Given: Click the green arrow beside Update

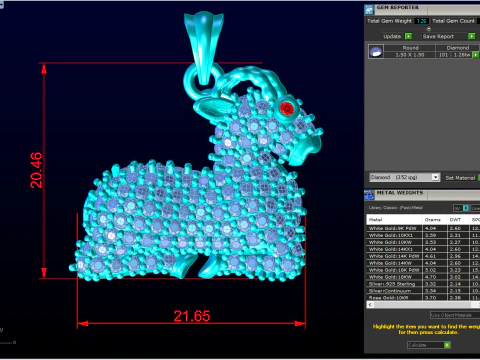Looking at the screenshot, I should [408, 36].
